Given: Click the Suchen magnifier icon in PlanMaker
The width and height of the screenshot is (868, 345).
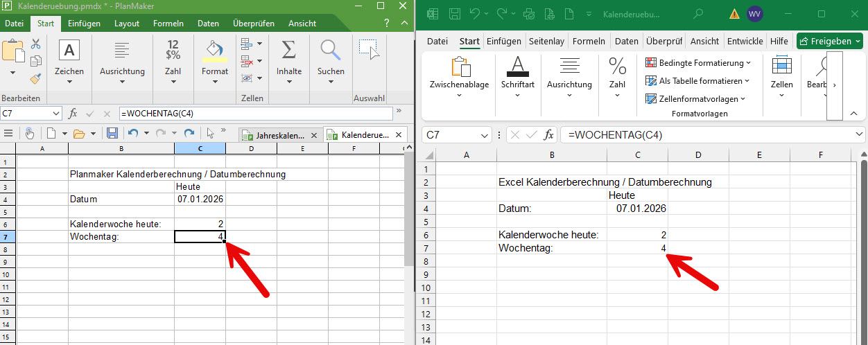Looking at the screenshot, I should 331,51.
